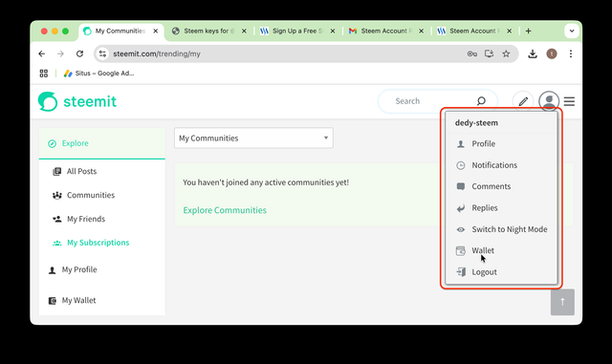Click the search magnifier icon

481,101
